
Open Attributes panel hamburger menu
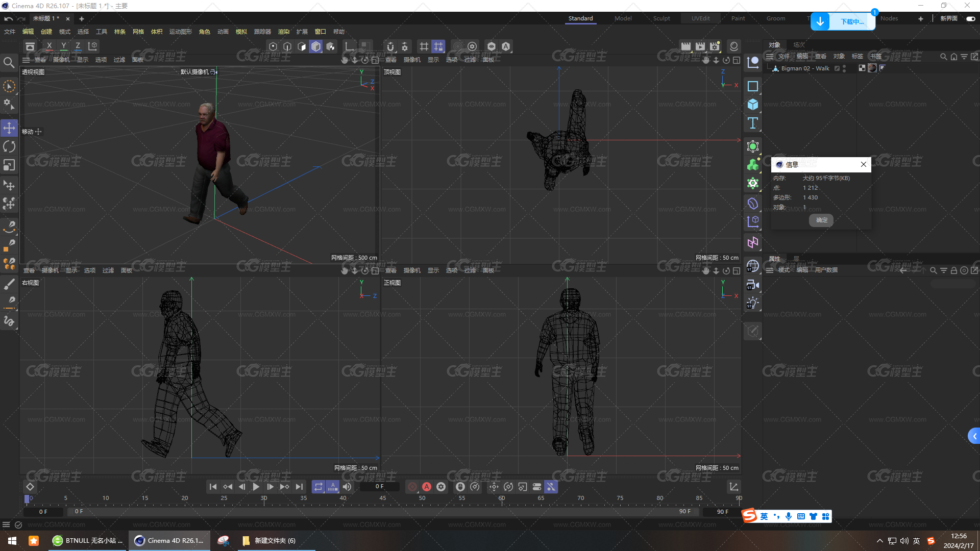(x=770, y=270)
